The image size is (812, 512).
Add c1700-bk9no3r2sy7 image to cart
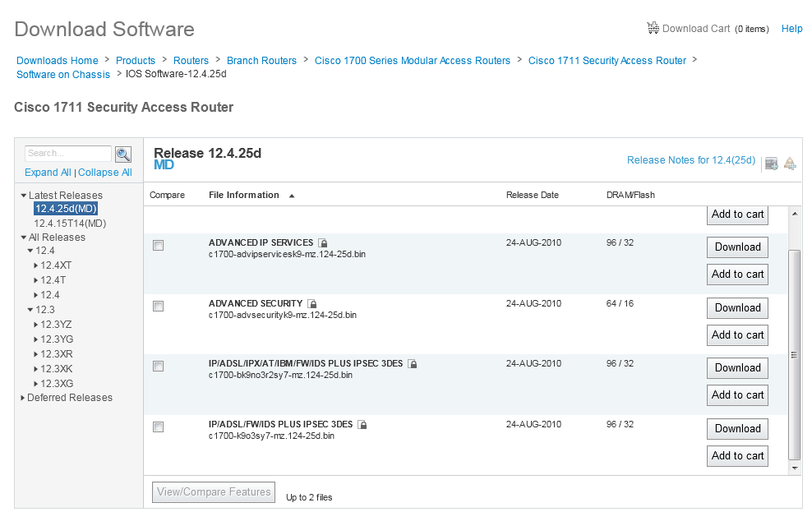coord(737,395)
